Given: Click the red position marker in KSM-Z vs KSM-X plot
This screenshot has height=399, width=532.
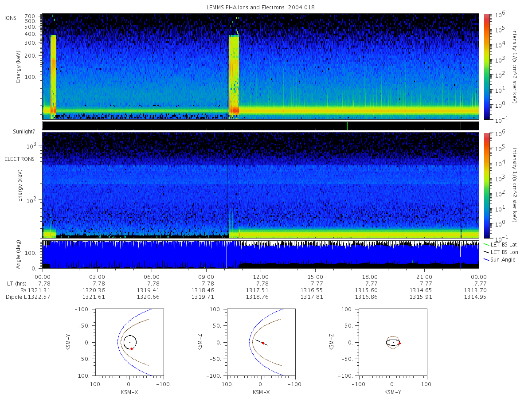Looking at the screenshot, I should point(263,343).
